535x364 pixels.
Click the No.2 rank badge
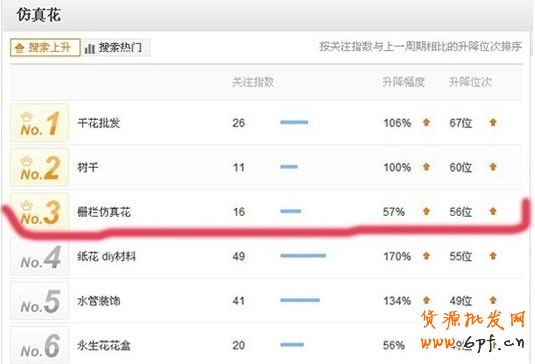[40, 167]
